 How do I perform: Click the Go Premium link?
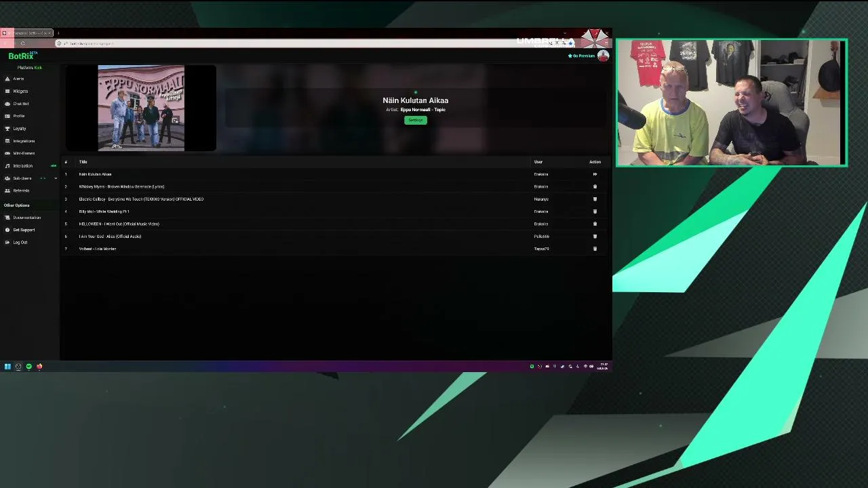tap(581, 56)
